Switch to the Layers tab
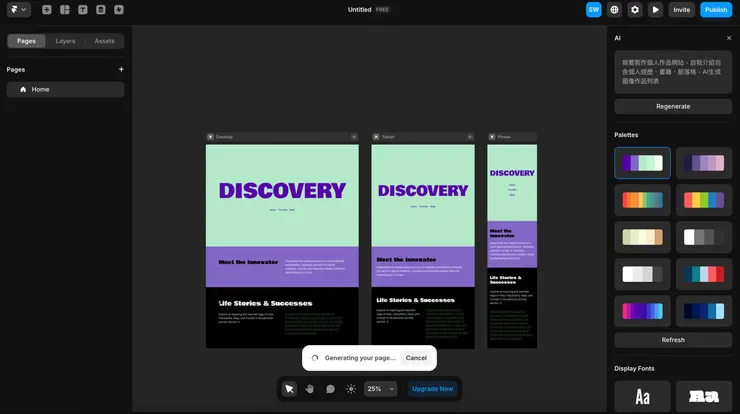740x414 pixels. pos(65,41)
